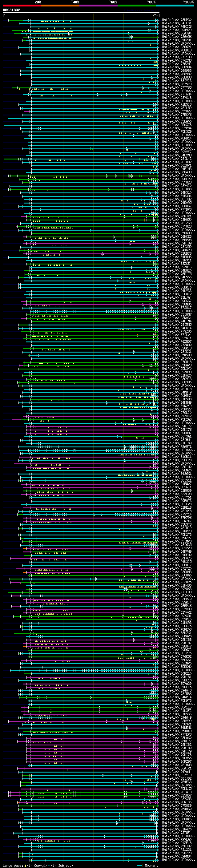Select label UniRef100_D0BLP0
This screenshot has width=197, height=868.
click(x=177, y=179)
